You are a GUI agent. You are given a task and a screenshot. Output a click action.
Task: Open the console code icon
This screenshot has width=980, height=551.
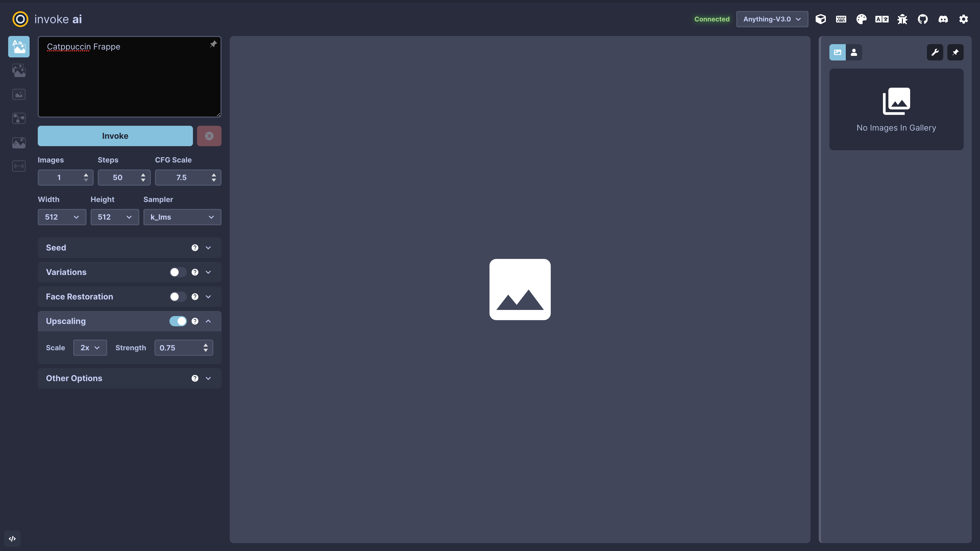point(12,539)
